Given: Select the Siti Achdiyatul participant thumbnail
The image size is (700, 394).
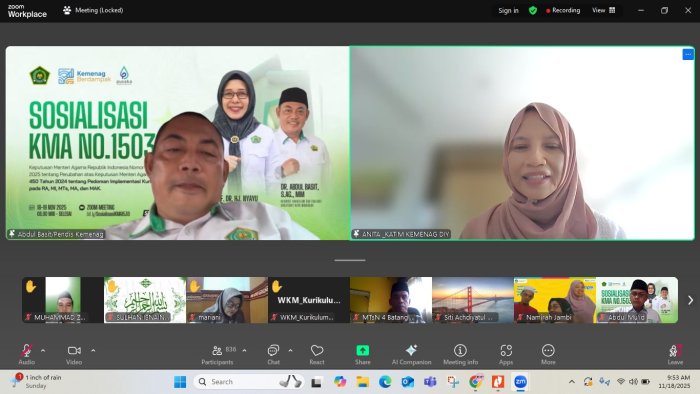Looking at the screenshot, I should [473, 300].
